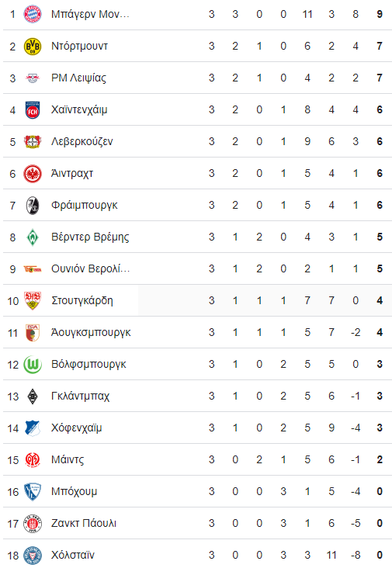Open team page for Ντόρτμουντ
The height and width of the screenshot is (568, 392).
point(79,46)
